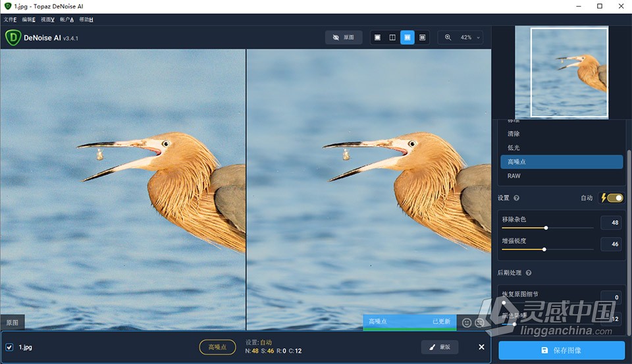
Task: Click help icon next to 后期处理
Action: 529,273
